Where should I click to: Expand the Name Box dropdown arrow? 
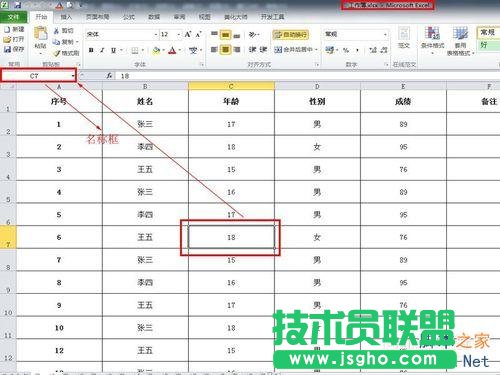pos(73,76)
